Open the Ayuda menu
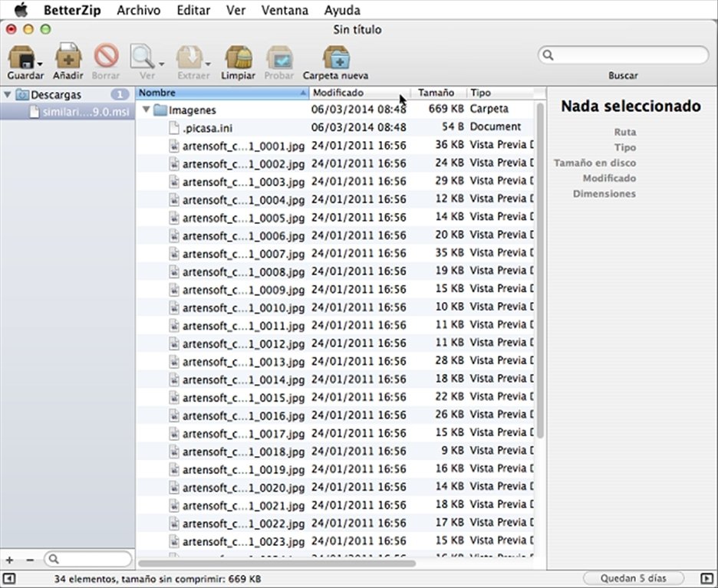 [341, 10]
